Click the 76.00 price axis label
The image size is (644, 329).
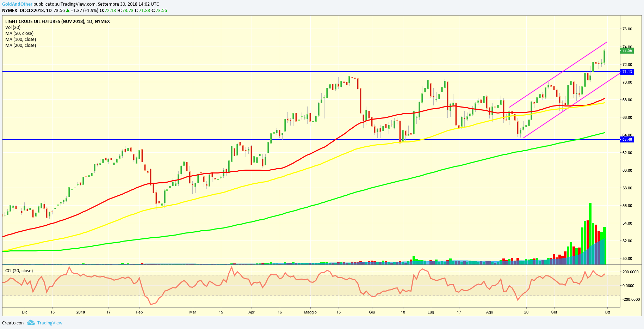click(627, 29)
